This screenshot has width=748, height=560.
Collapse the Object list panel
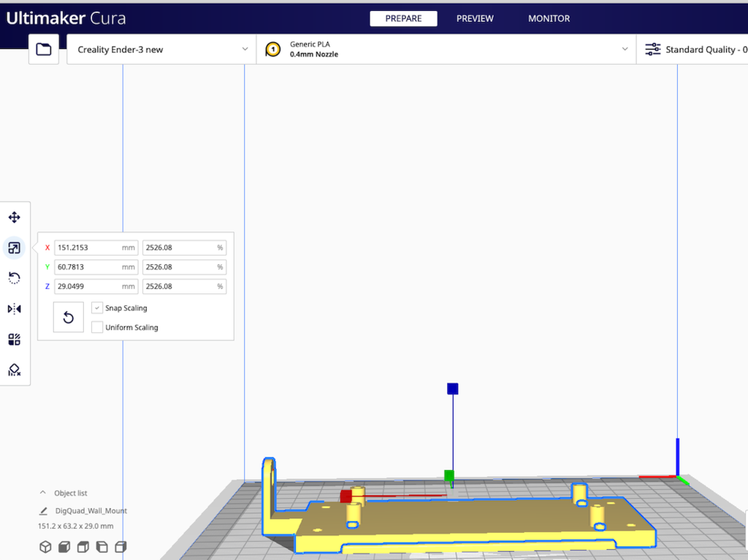pos(42,494)
